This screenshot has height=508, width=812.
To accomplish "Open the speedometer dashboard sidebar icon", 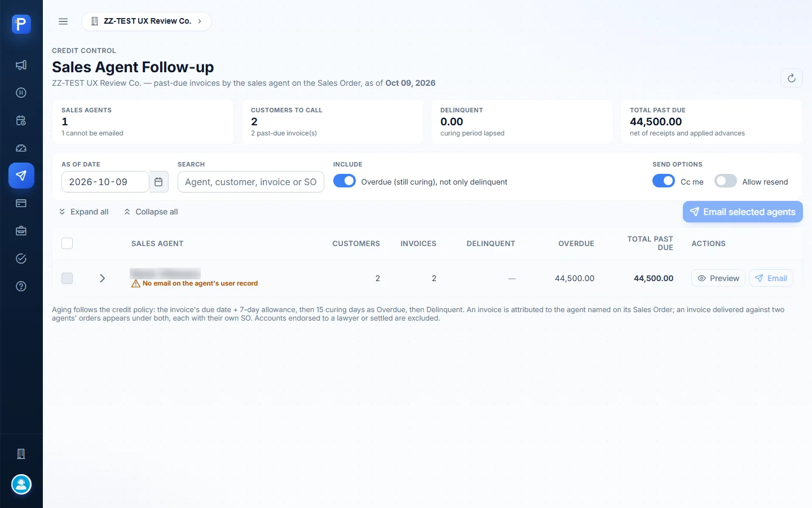I will tap(21, 148).
